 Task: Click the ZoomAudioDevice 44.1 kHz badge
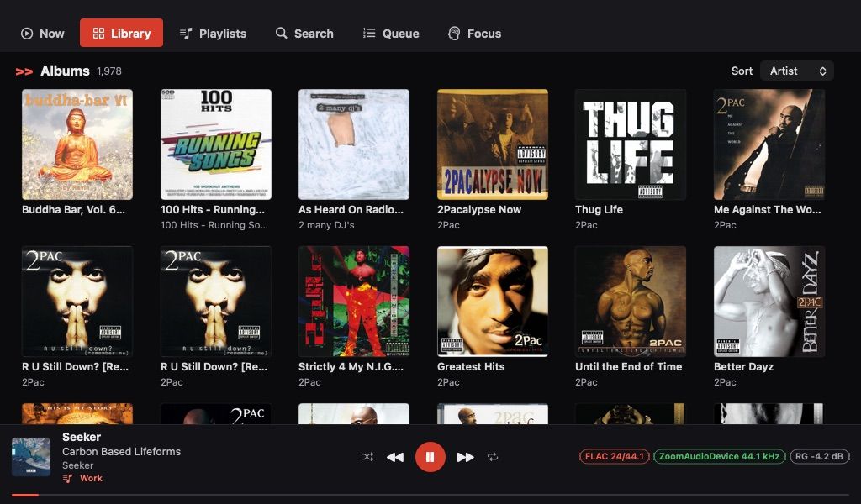pos(720,456)
